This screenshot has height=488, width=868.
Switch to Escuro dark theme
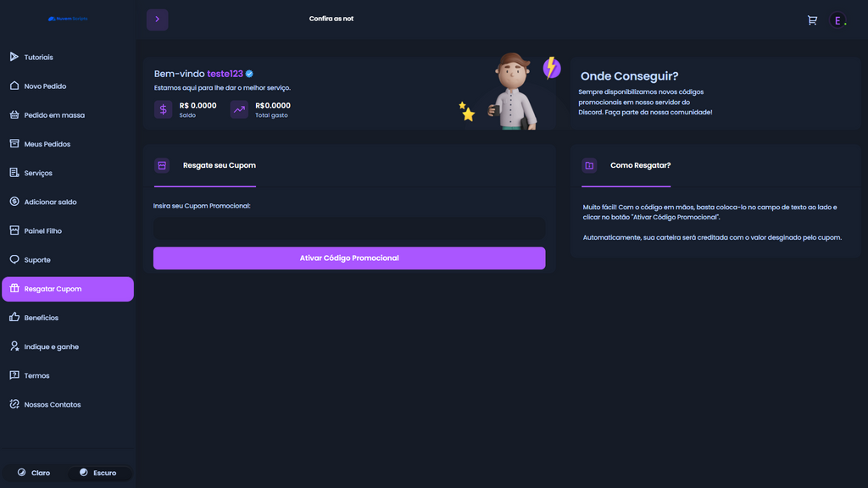98,473
